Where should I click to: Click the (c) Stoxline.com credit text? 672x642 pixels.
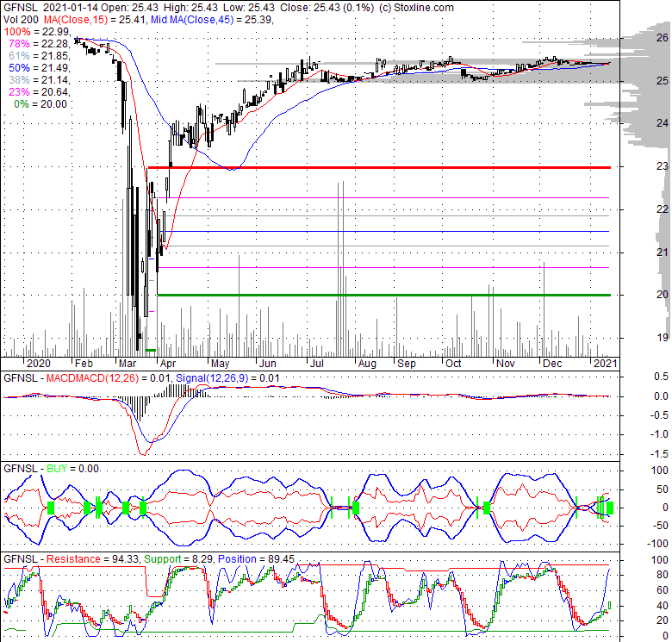coord(416,7)
